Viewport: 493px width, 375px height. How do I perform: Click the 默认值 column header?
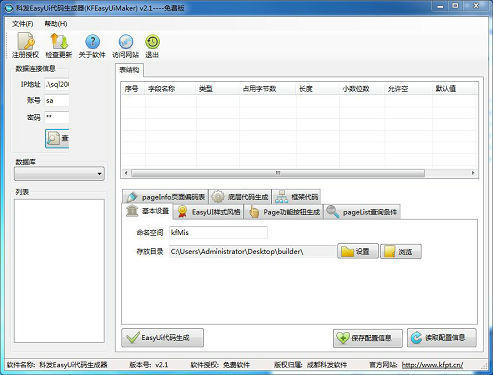click(455, 89)
